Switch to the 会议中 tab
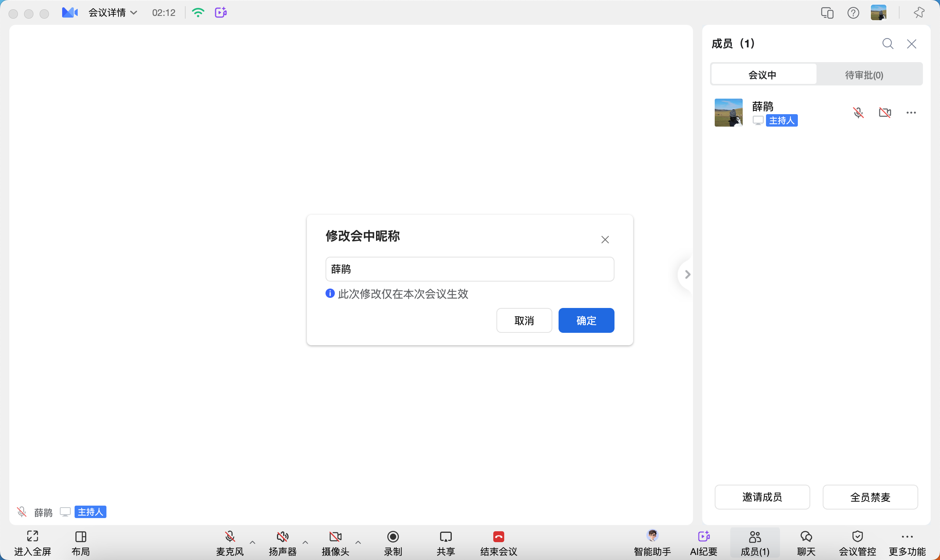Screen dimensions: 940x560 [x=763, y=75]
